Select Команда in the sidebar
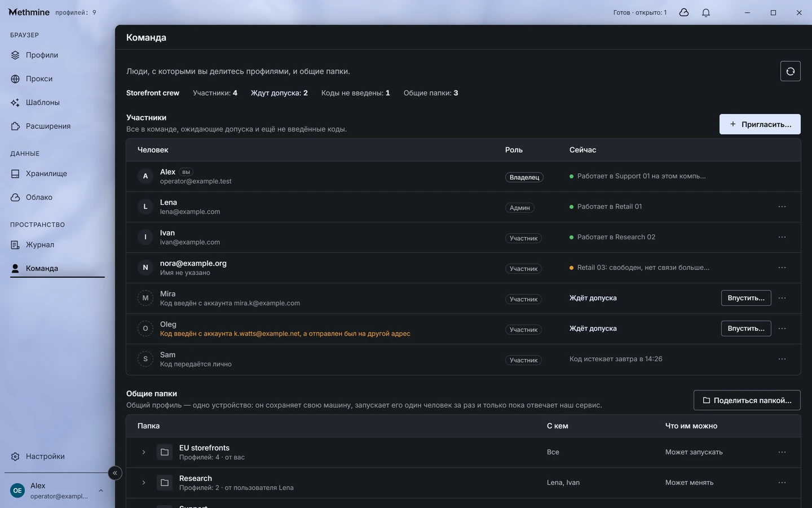Image resolution: width=812 pixels, height=508 pixels. click(58, 269)
